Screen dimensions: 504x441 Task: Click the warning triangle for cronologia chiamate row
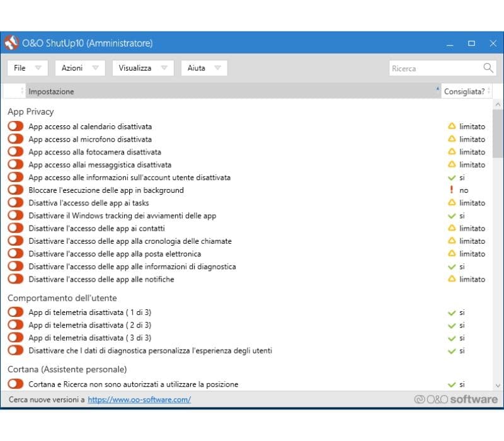coord(452,241)
